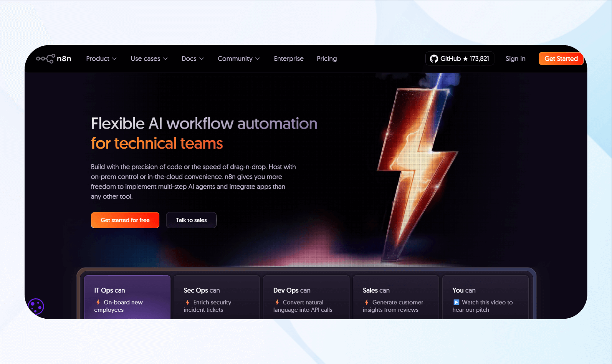Click the lightning icon by Generate customer insights
Image resolution: width=612 pixels, height=364 pixels.
(367, 302)
